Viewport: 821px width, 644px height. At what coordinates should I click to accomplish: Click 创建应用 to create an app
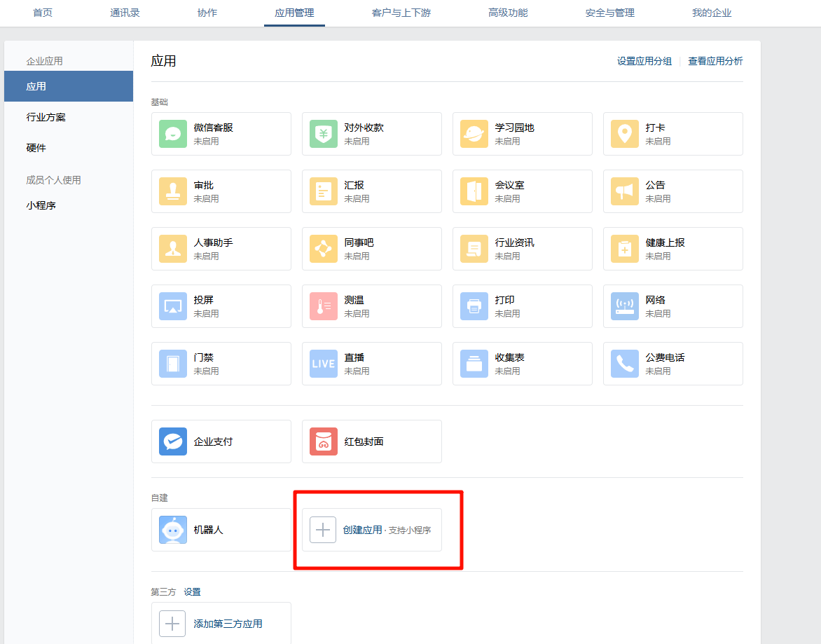pyautogui.click(x=362, y=530)
